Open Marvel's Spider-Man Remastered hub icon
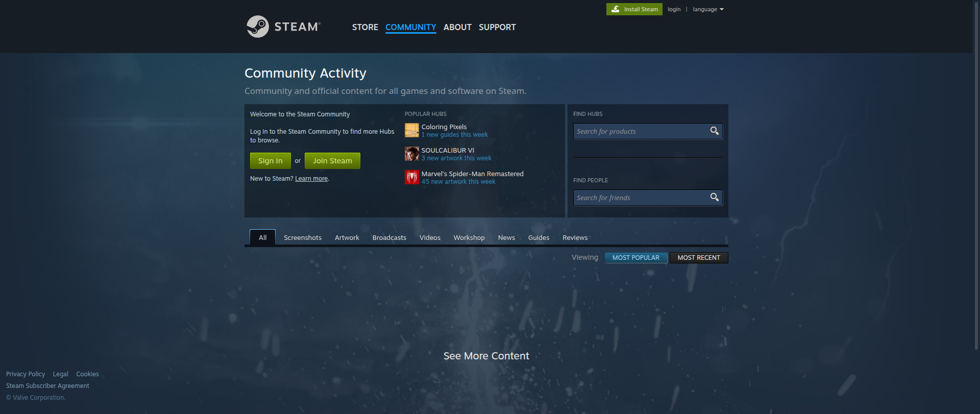This screenshot has height=414, width=980. tap(411, 178)
